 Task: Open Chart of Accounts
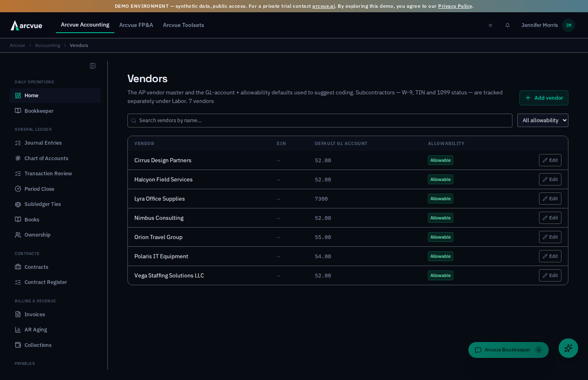tap(55, 159)
